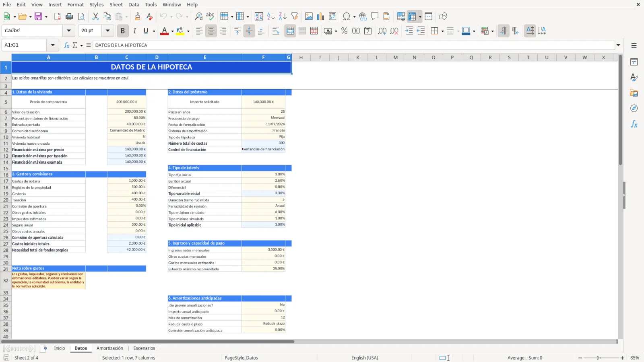Apply red font color swatch
Image resolution: width=644 pixels, height=362 pixels.
coord(164,31)
